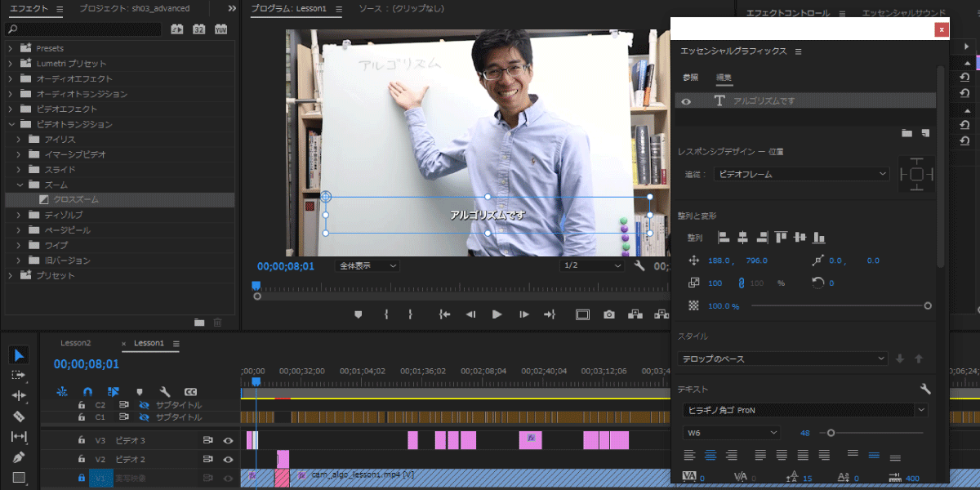Open the W6 font weight dropdown
This screenshot has width=980, height=490.
click(x=732, y=432)
